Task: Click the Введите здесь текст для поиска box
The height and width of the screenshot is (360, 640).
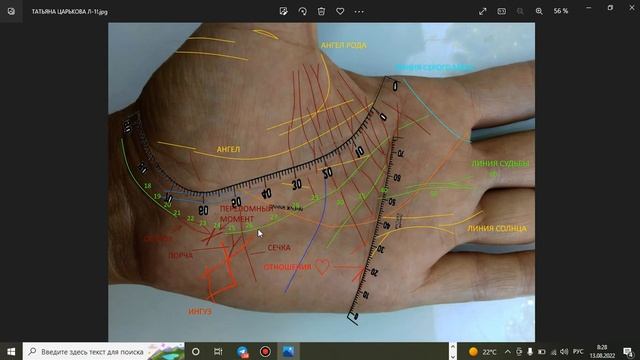Action: [x=104, y=351]
